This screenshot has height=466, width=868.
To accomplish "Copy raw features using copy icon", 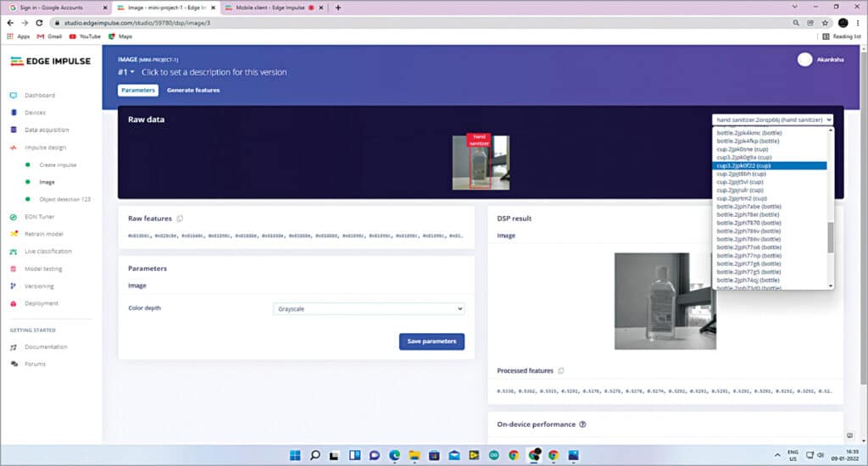I will coord(180,219).
